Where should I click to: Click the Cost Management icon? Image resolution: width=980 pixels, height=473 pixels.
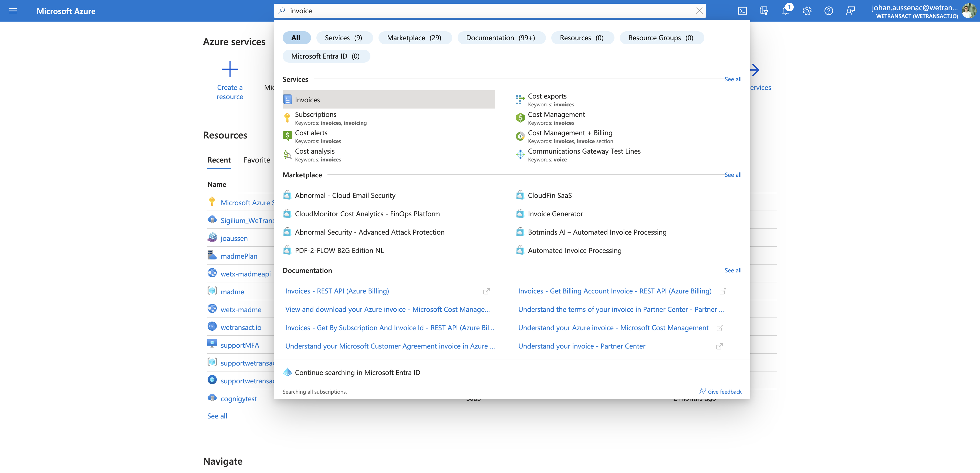tap(520, 118)
